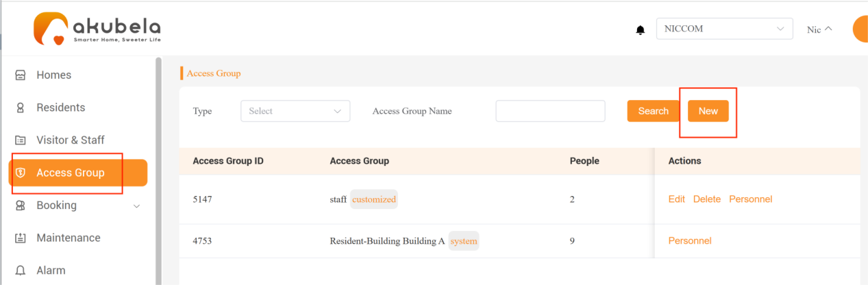Click the Access Group ID column header
Screen dimensions: 868x285
point(228,161)
